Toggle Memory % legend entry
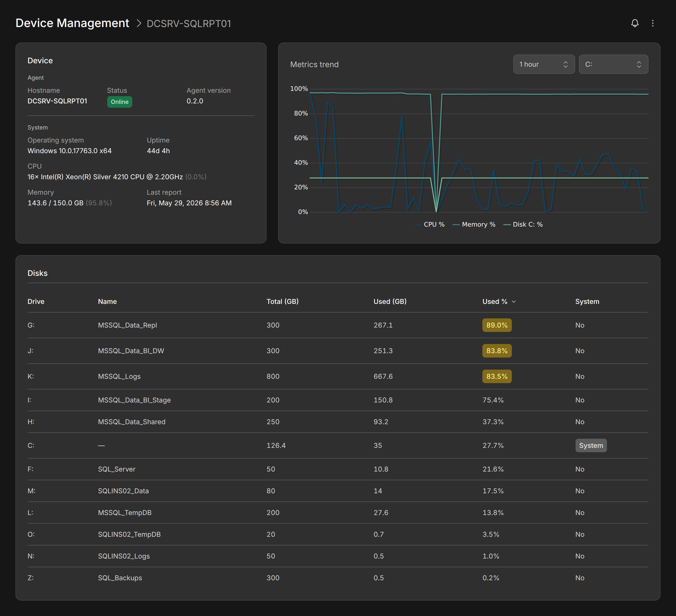The image size is (676, 616). click(474, 224)
